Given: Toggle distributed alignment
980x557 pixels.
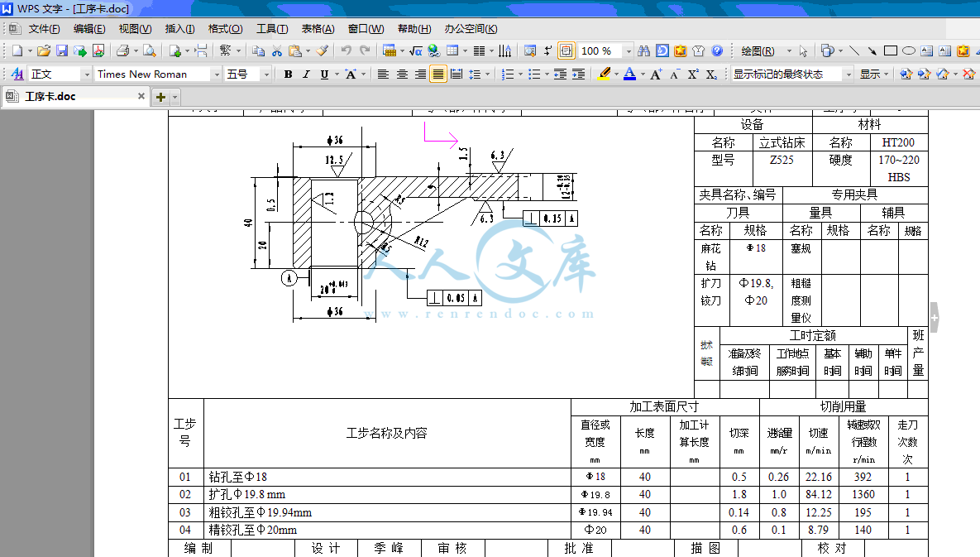Looking at the screenshot, I should (457, 74).
